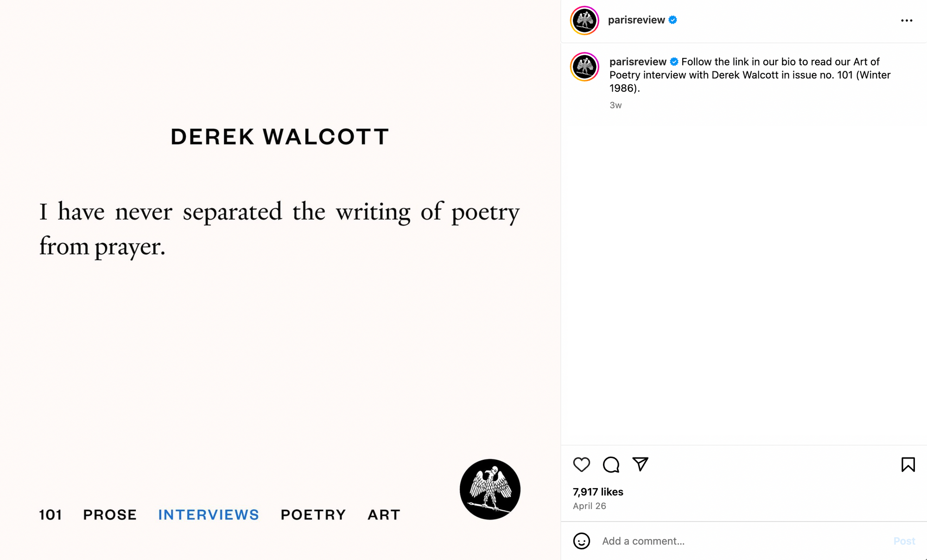
Task: Open the comment icon below the post
Action: point(611,465)
